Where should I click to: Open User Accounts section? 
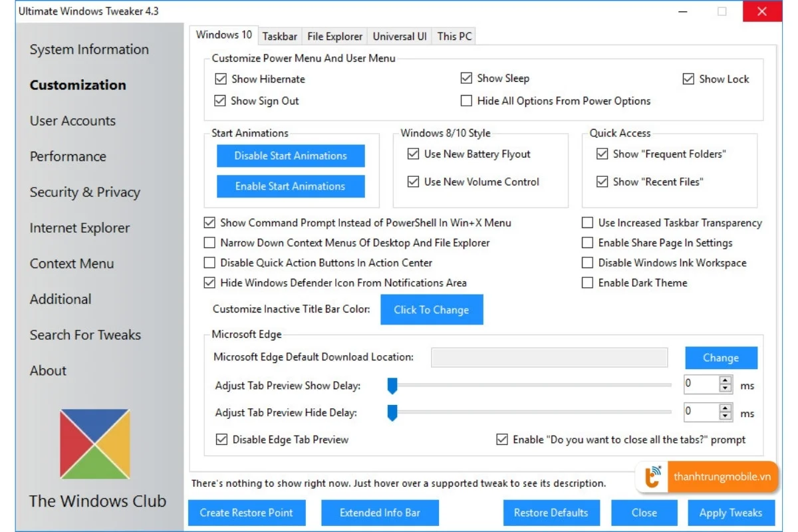pyautogui.click(x=72, y=121)
